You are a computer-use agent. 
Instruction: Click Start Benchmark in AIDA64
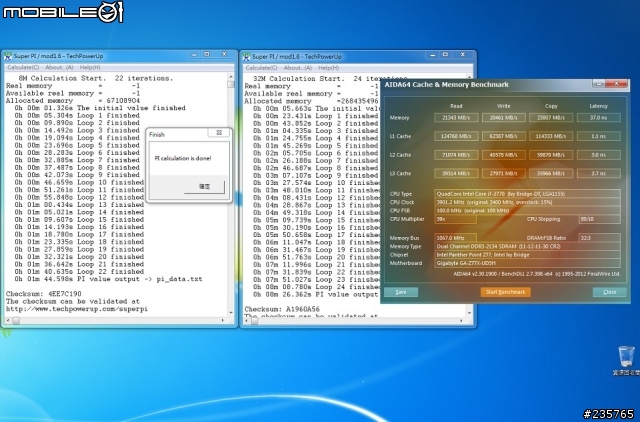pyautogui.click(x=505, y=292)
